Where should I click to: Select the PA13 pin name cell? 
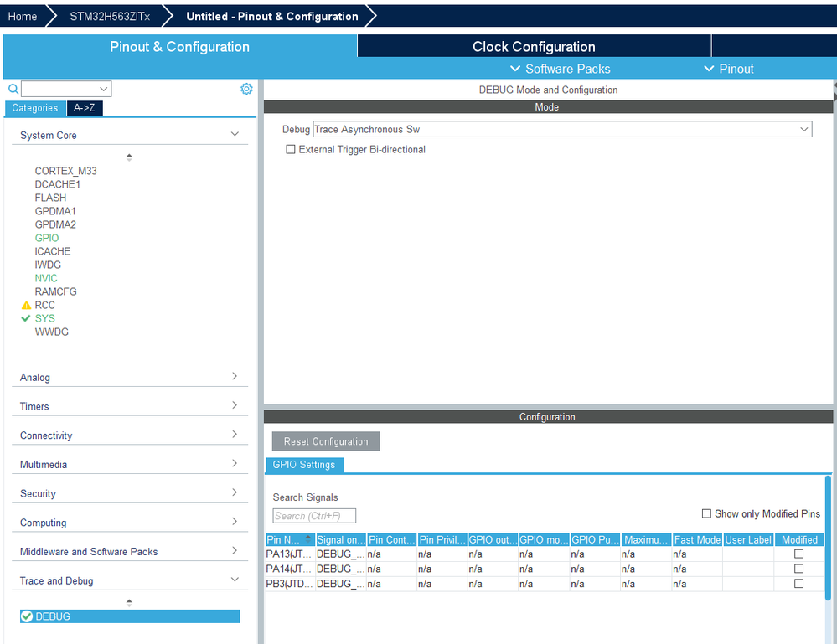tap(290, 554)
